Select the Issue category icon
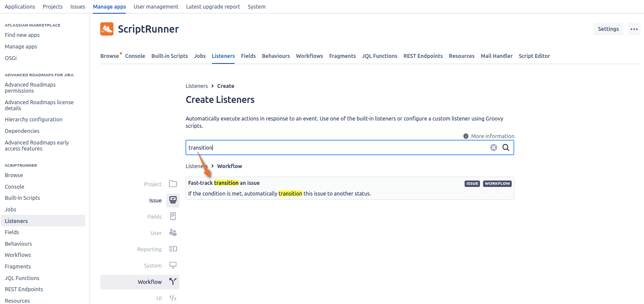 [173, 200]
